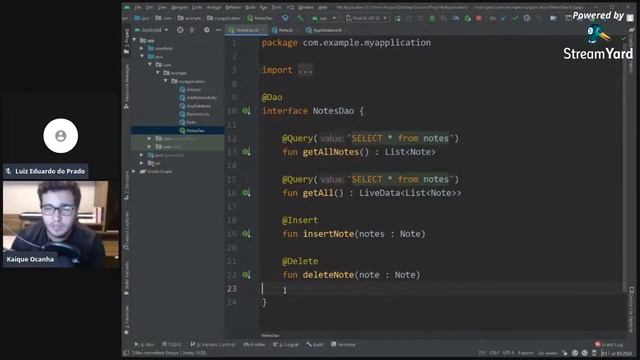Open the Refactor menu
Screen dimensions: 640x360
(233, 7)
